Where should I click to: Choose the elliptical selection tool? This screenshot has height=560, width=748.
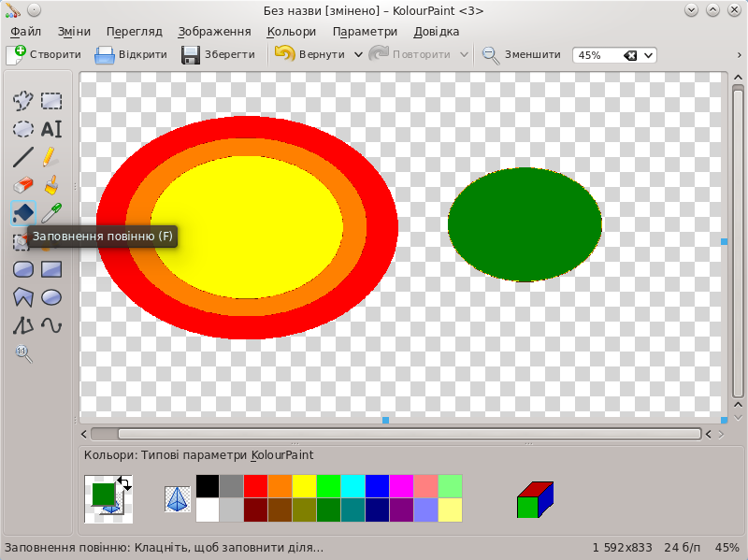tap(23, 129)
